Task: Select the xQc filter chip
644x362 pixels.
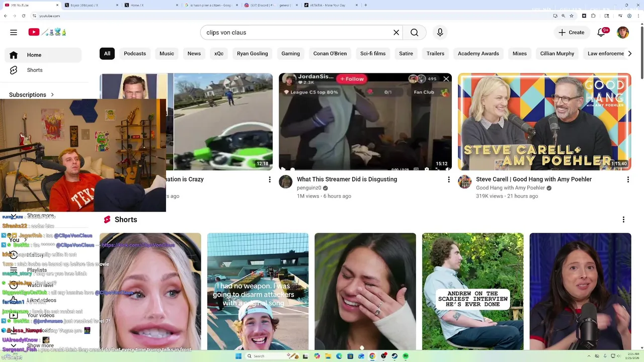Action: (219, 53)
